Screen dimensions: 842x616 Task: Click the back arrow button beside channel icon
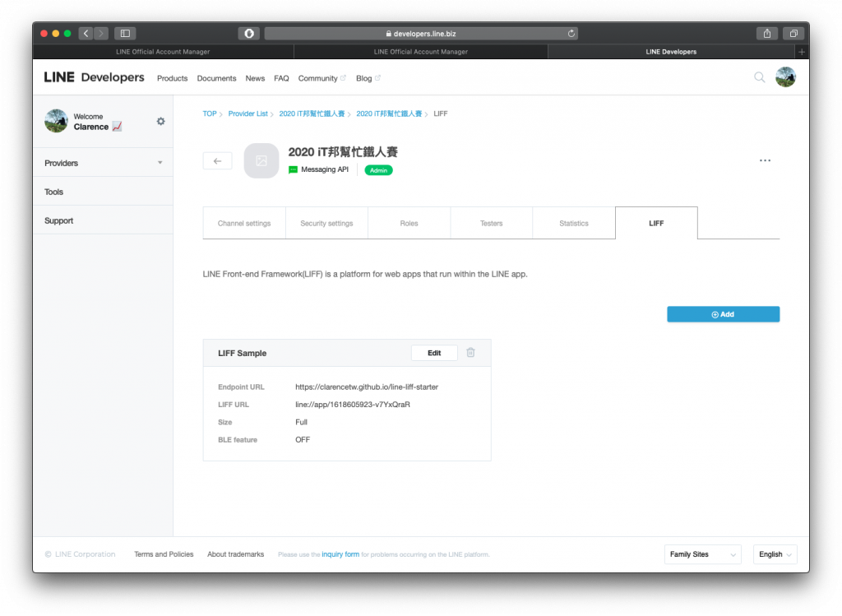pyautogui.click(x=217, y=160)
